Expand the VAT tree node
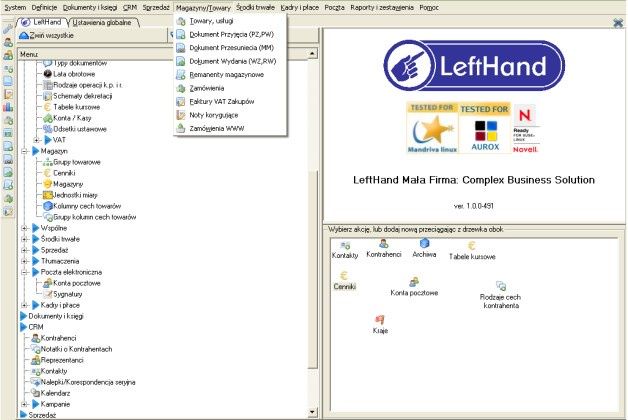Viewport: 628px width, 420px height. click(36, 140)
